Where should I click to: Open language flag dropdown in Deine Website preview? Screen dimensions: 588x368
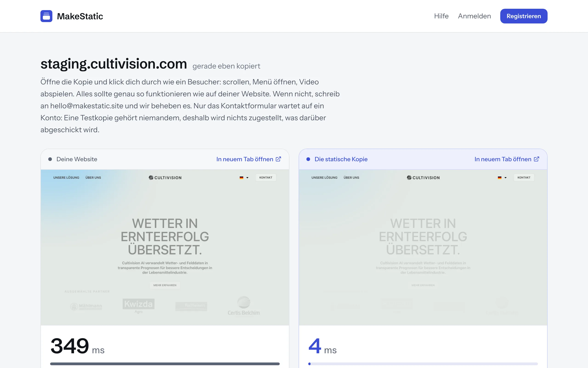coord(244,178)
